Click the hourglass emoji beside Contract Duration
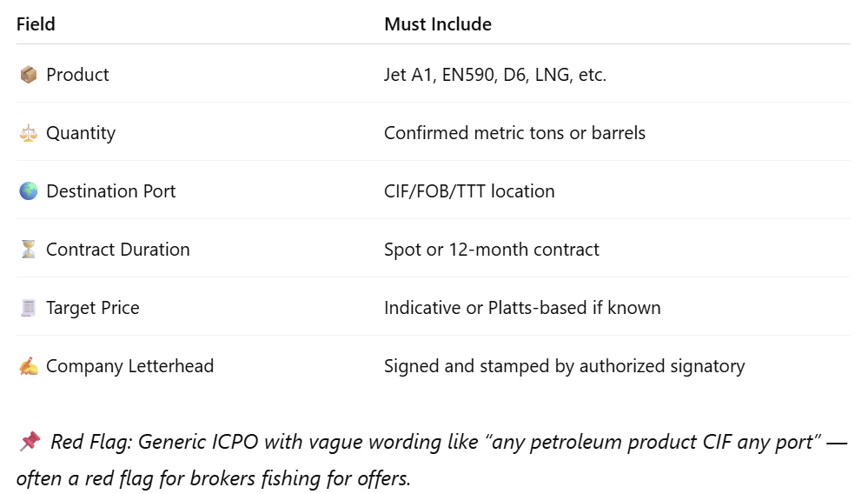 [x=28, y=250]
